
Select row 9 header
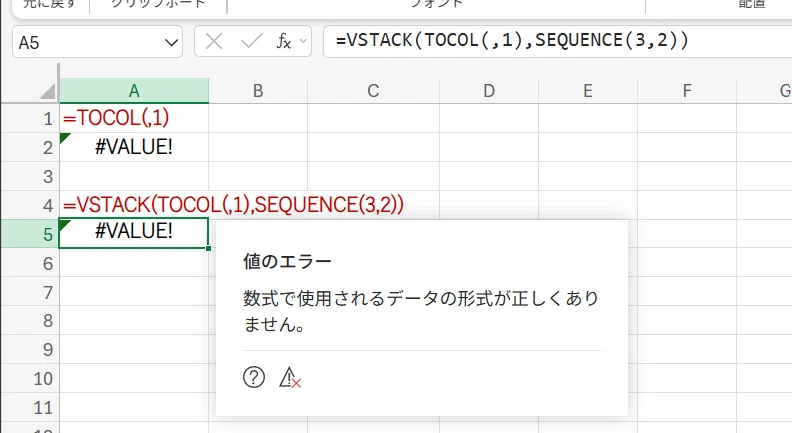tap(30, 349)
